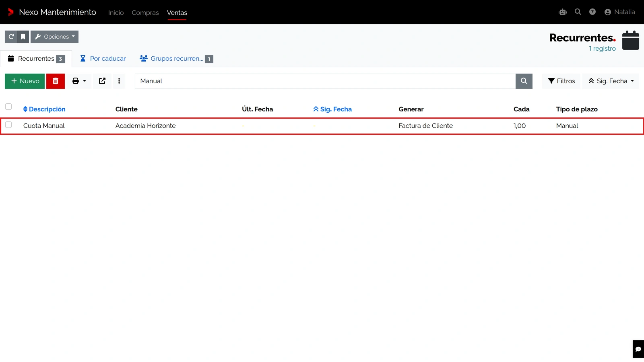
Task: Switch to Recurrentes tab
Action: [x=36, y=59]
